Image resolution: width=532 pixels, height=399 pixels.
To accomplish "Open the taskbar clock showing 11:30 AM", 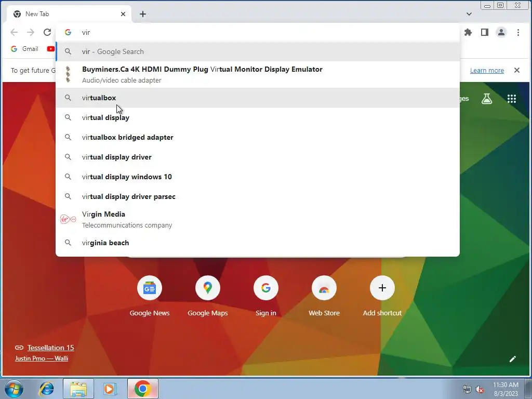I will pyautogui.click(x=506, y=389).
